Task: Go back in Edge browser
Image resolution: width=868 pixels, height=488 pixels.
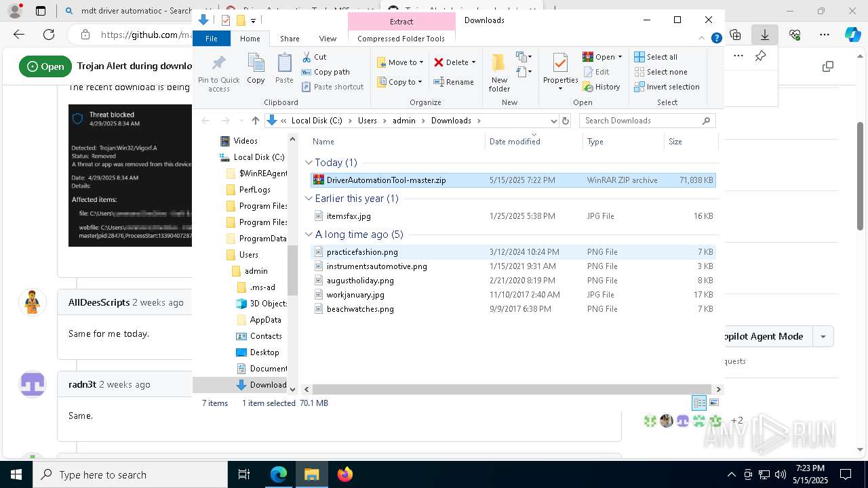Action: tap(19, 35)
